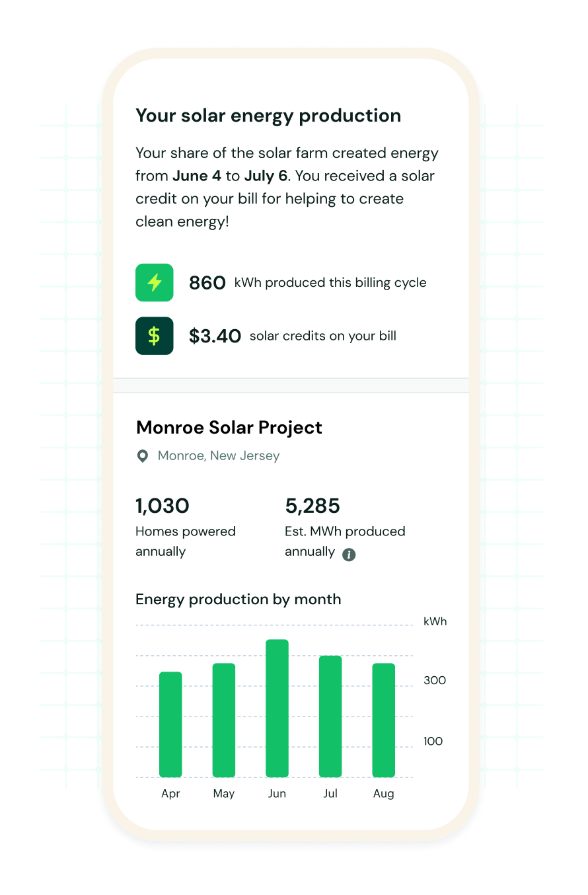The width and height of the screenshot is (588, 895).
Task: Click the 1,030 homes powered figure
Action: point(163,506)
